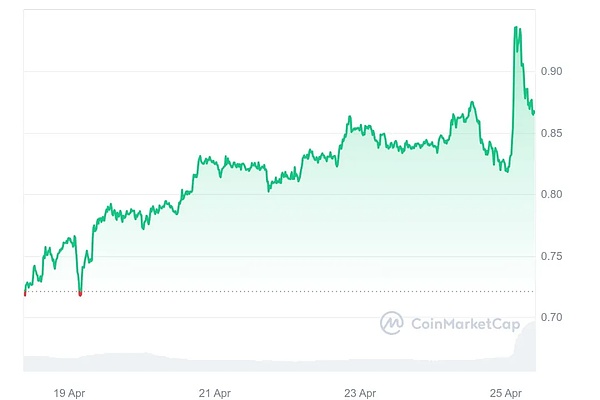Click the red starting dot at chart's left edge
The width and height of the screenshot is (600, 400).
pos(24,293)
